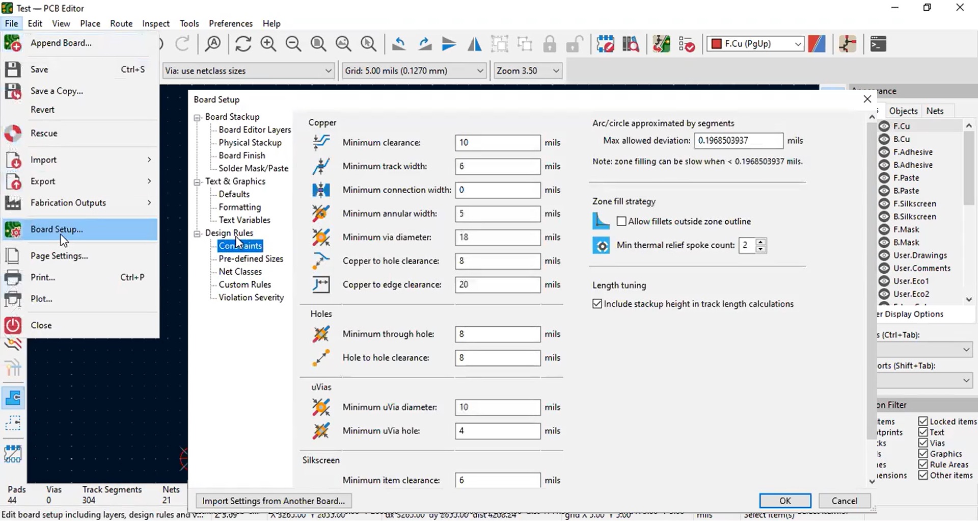Viewport: 980px width, 521px height.
Task: Click Import Settings from Another Board button
Action: click(x=274, y=502)
